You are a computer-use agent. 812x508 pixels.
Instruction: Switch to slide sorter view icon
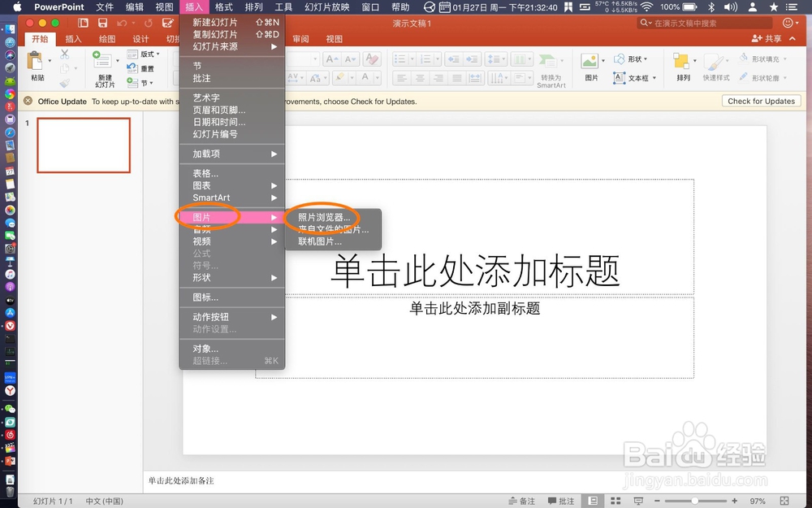tap(615, 501)
